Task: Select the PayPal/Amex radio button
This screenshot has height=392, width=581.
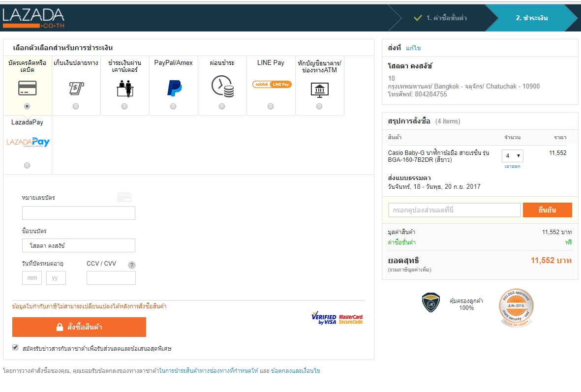Action: click(x=173, y=106)
